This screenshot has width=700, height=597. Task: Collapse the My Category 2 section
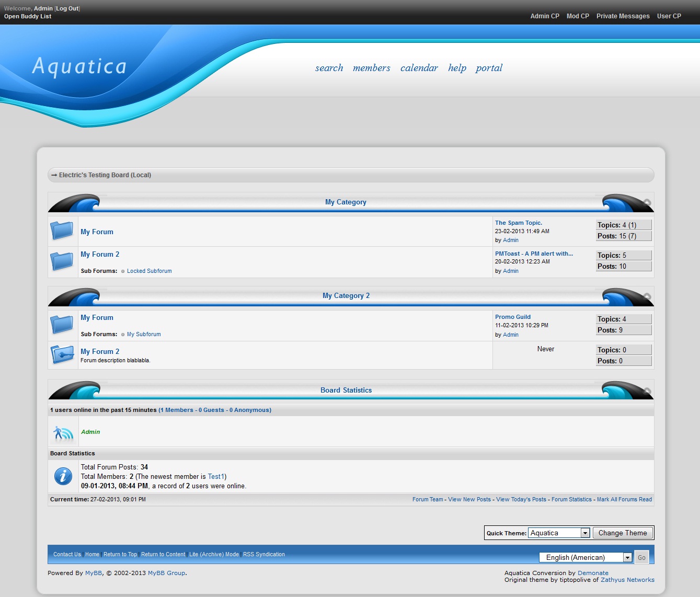(x=647, y=296)
